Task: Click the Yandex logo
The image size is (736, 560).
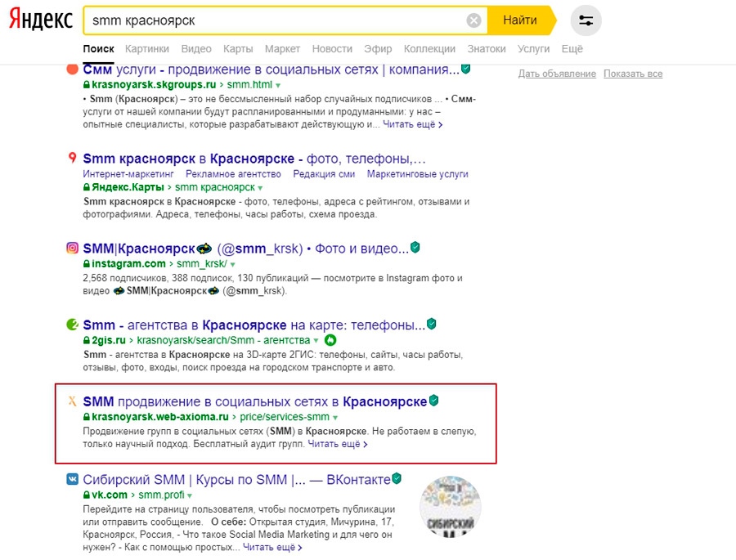Action: (x=40, y=20)
